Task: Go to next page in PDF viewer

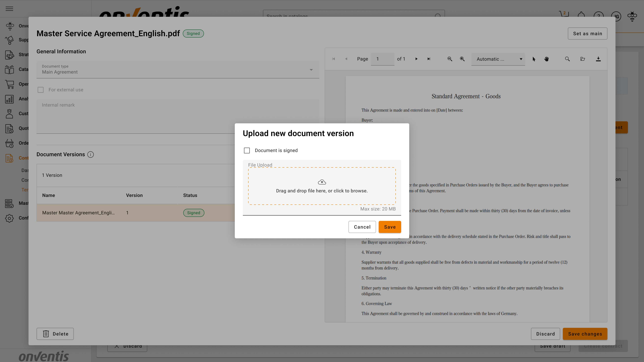Action: pos(416,59)
